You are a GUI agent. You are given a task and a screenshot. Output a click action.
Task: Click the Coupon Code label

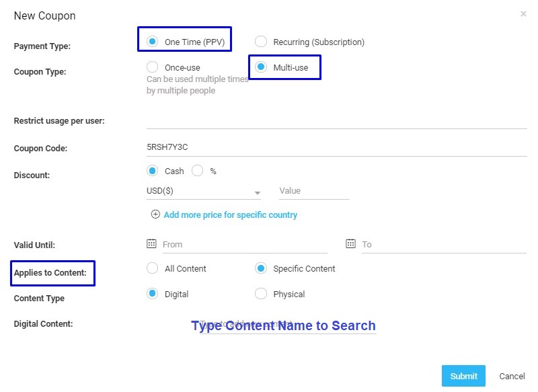(40, 149)
